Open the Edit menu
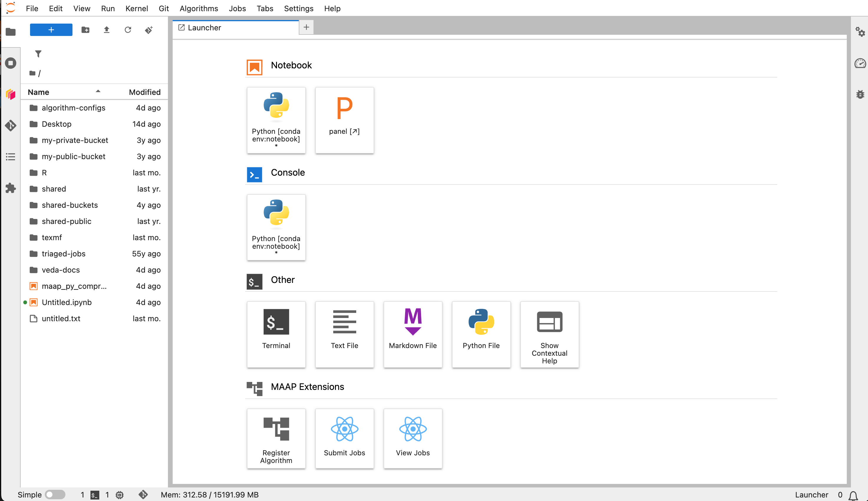This screenshot has height=501, width=868. (x=56, y=8)
